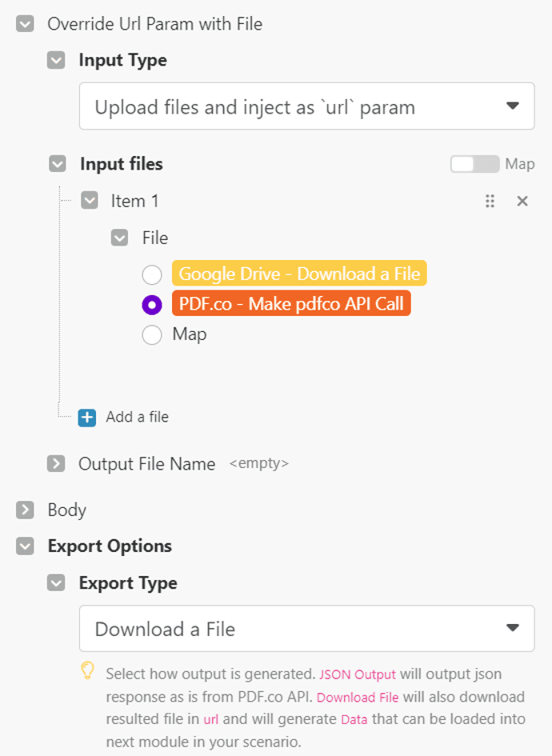552x756 pixels.
Task: Click the Add a file plus icon
Action: tap(86, 417)
